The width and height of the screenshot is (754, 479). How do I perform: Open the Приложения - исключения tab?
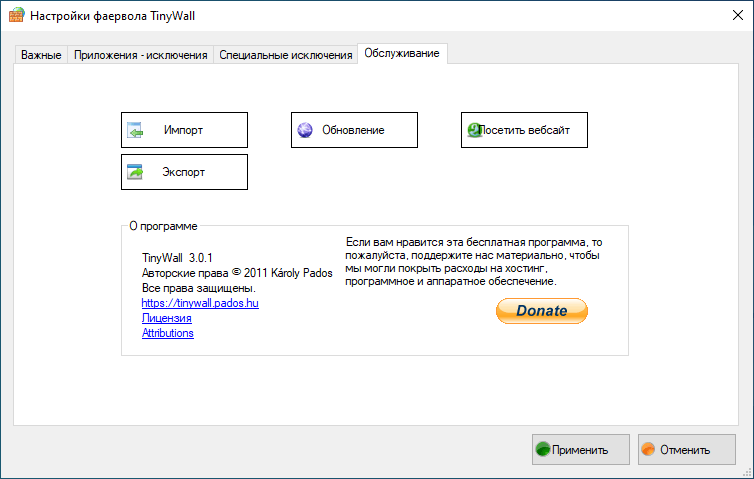click(140, 55)
